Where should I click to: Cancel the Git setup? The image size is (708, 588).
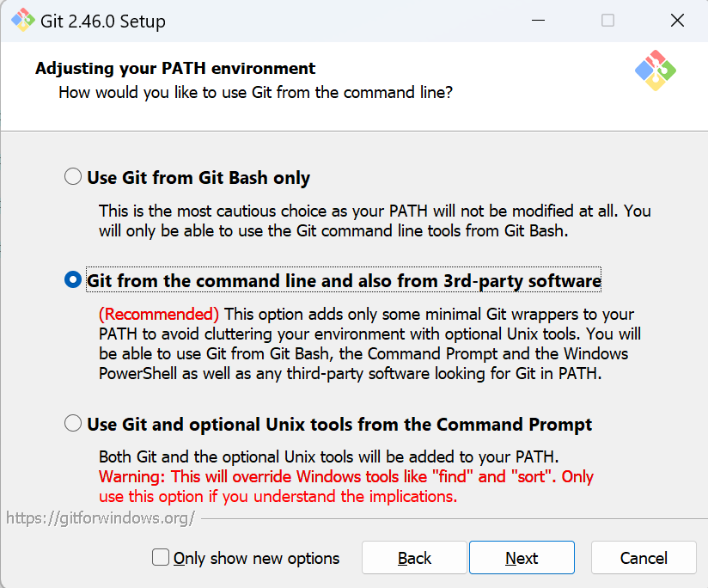point(644,558)
